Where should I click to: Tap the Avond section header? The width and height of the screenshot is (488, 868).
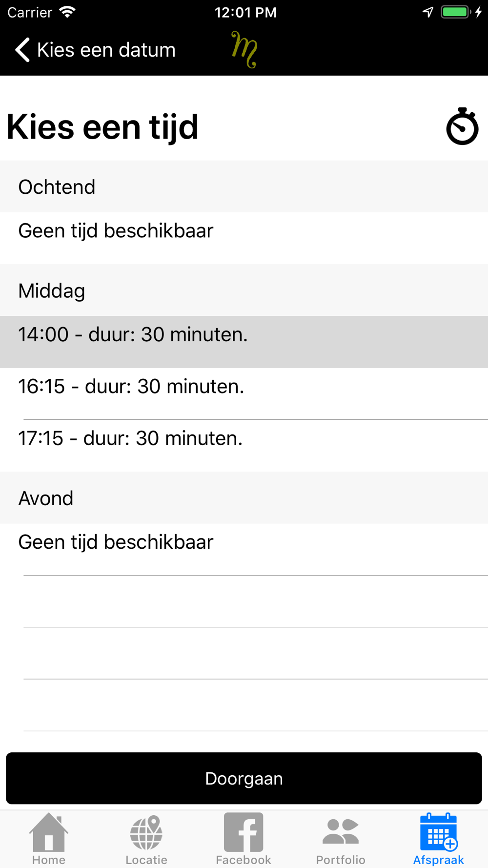pyautogui.click(x=46, y=498)
